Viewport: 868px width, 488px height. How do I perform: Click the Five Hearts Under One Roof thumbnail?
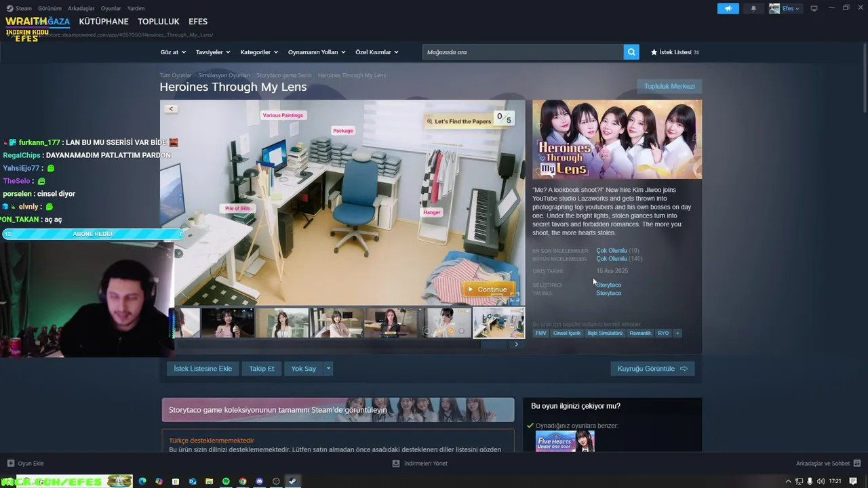pyautogui.click(x=565, y=441)
